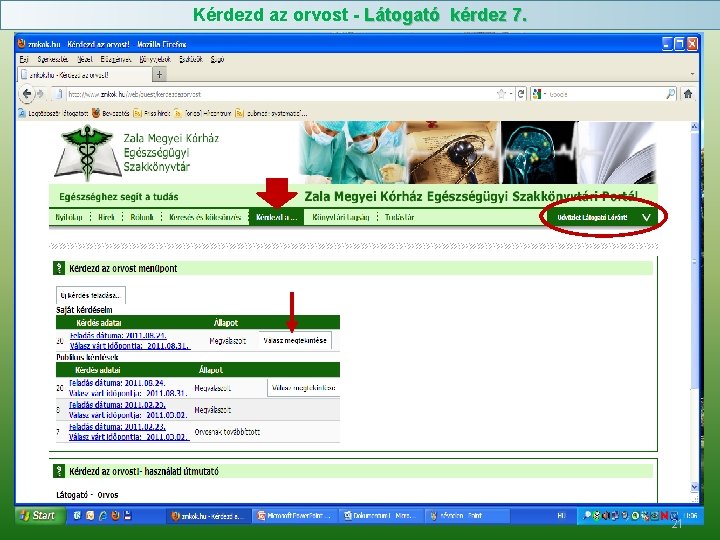This screenshot has height=540, width=720.
Task: Launch Internet Explorer from quick launch
Action: [x=103, y=516]
